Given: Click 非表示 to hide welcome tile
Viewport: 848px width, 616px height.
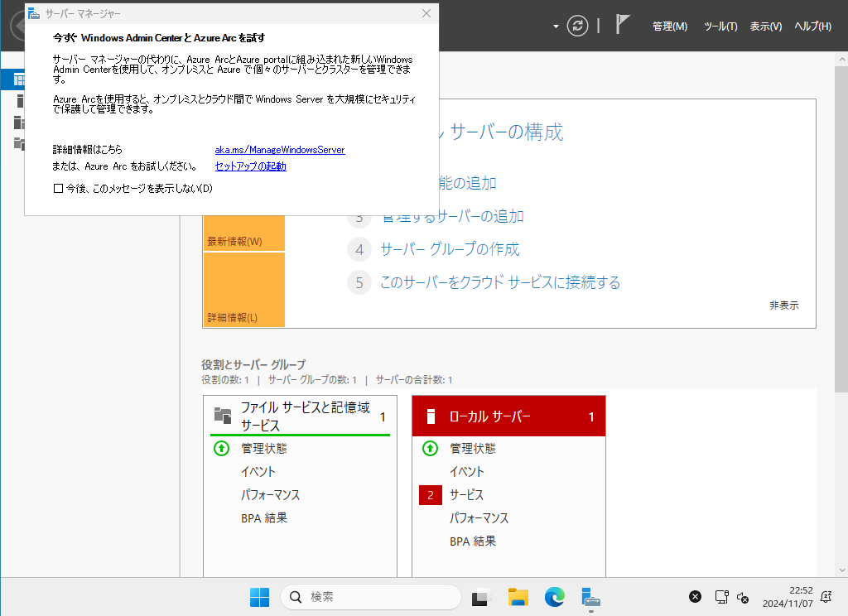Looking at the screenshot, I should pos(783,306).
